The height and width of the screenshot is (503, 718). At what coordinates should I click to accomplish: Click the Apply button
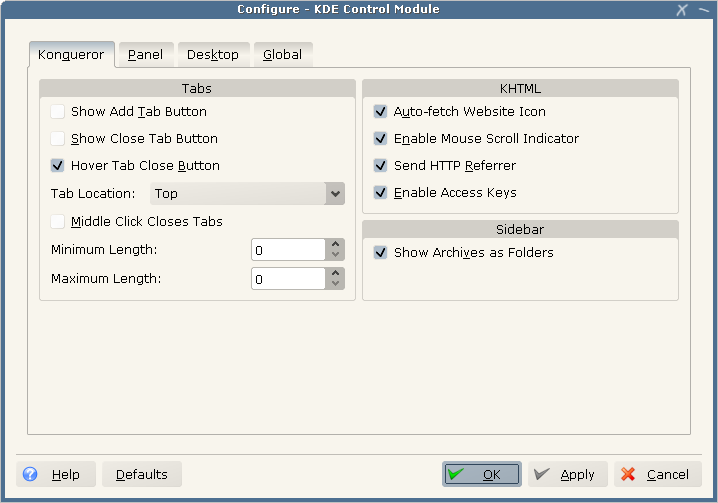(x=568, y=474)
